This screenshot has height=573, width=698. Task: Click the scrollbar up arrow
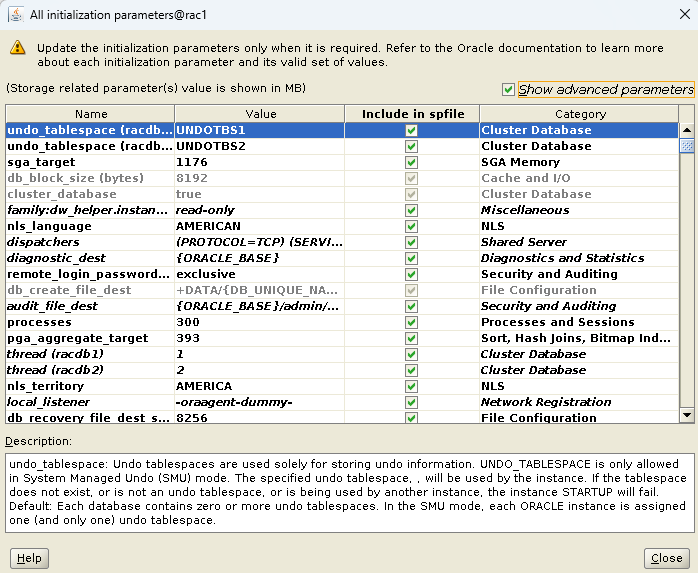tap(687, 130)
